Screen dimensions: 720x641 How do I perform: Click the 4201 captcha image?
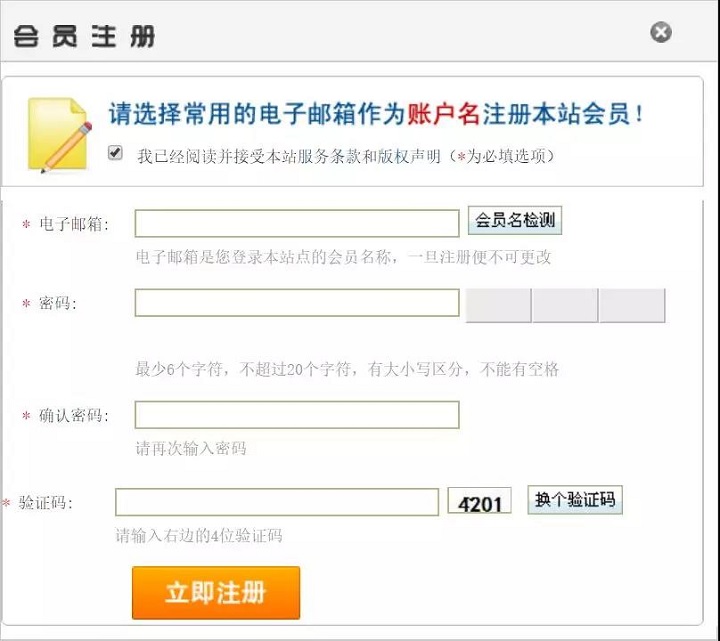point(480,501)
